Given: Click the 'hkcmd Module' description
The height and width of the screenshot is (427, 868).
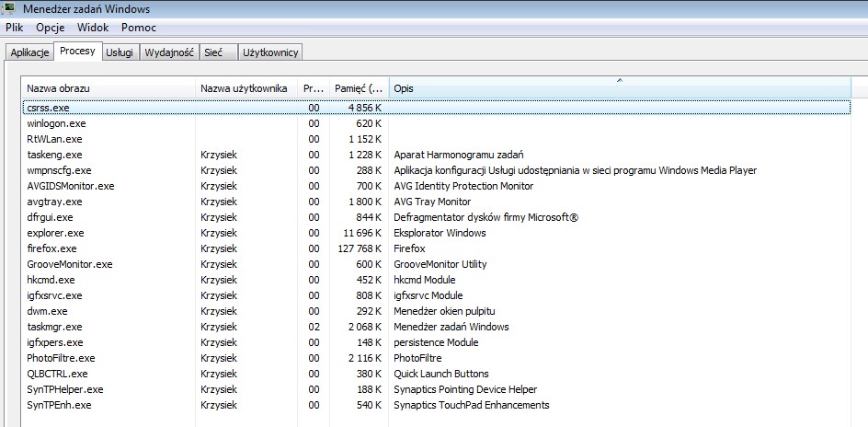Looking at the screenshot, I should 425,280.
